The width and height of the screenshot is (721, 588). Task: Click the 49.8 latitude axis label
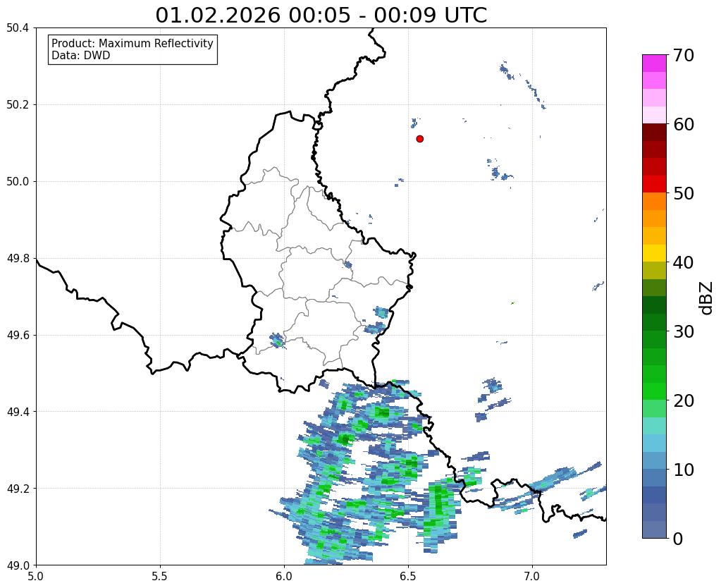[18, 259]
